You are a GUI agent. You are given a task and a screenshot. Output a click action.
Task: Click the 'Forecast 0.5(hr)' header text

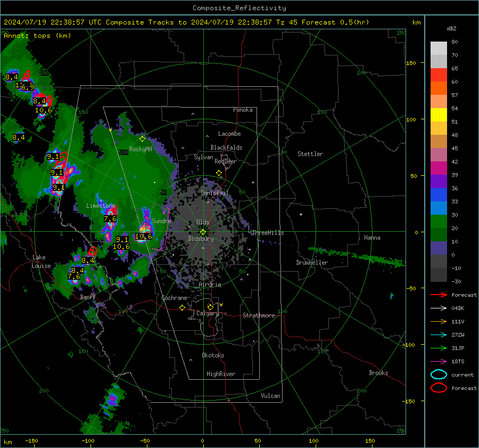coord(335,22)
